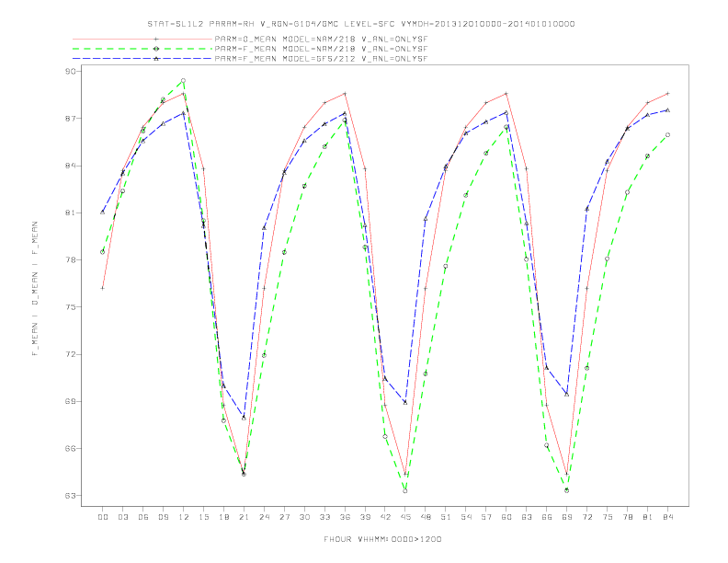Click the red solid legend line sample
The image size is (728, 563).
coord(142,39)
